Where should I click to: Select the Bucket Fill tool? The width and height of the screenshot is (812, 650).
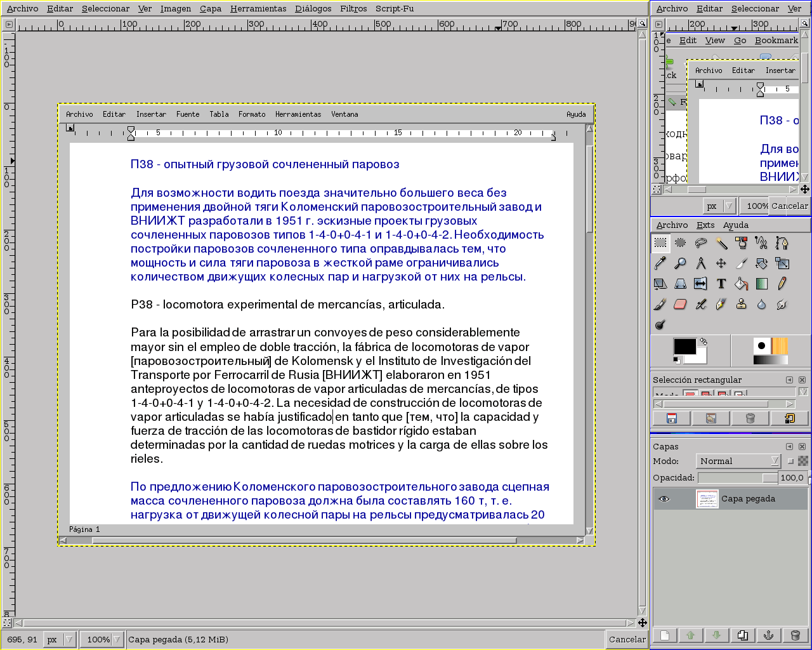pos(742,284)
